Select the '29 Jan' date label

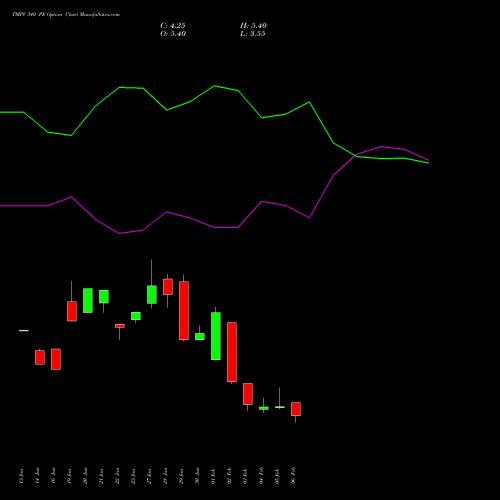click(182, 476)
